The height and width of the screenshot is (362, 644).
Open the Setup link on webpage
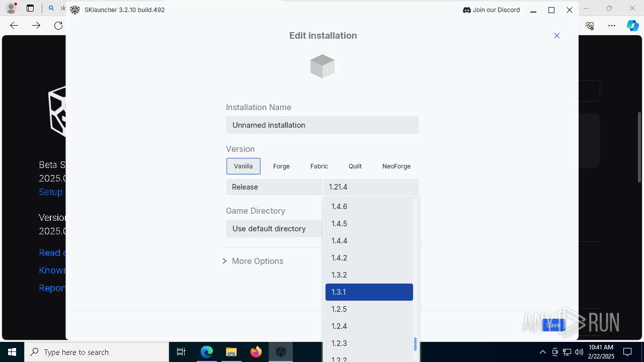click(x=51, y=192)
